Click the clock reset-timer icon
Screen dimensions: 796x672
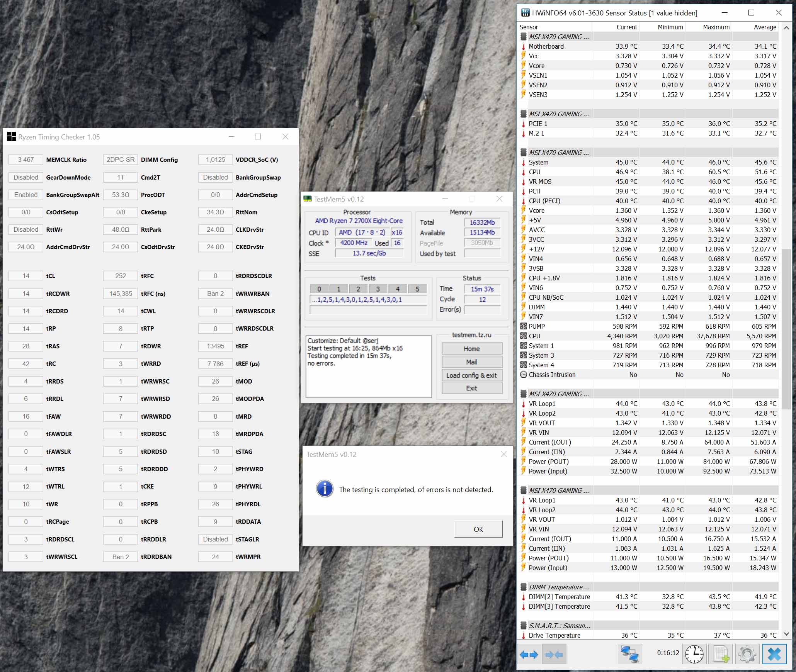click(694, 654)
